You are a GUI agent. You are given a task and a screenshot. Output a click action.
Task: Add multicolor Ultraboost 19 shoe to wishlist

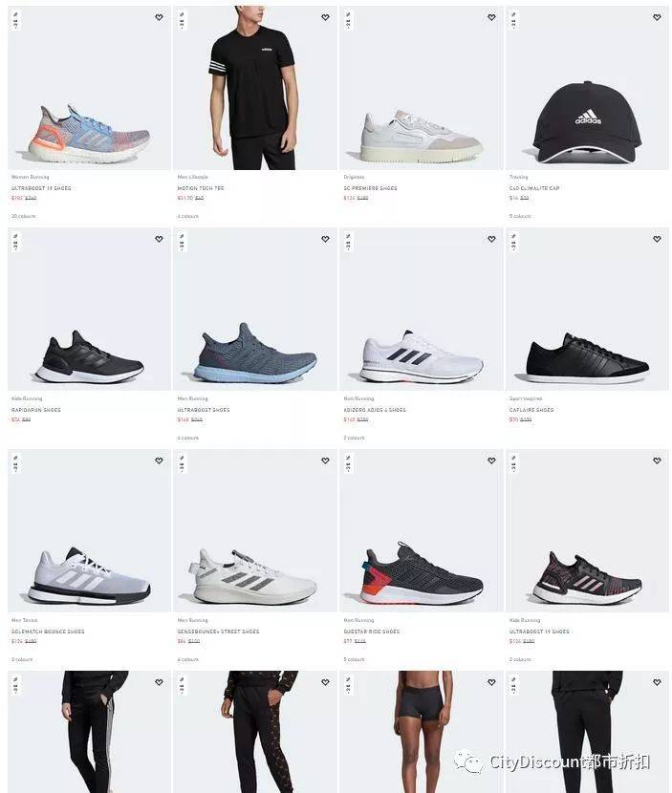(x=159, y=17)
